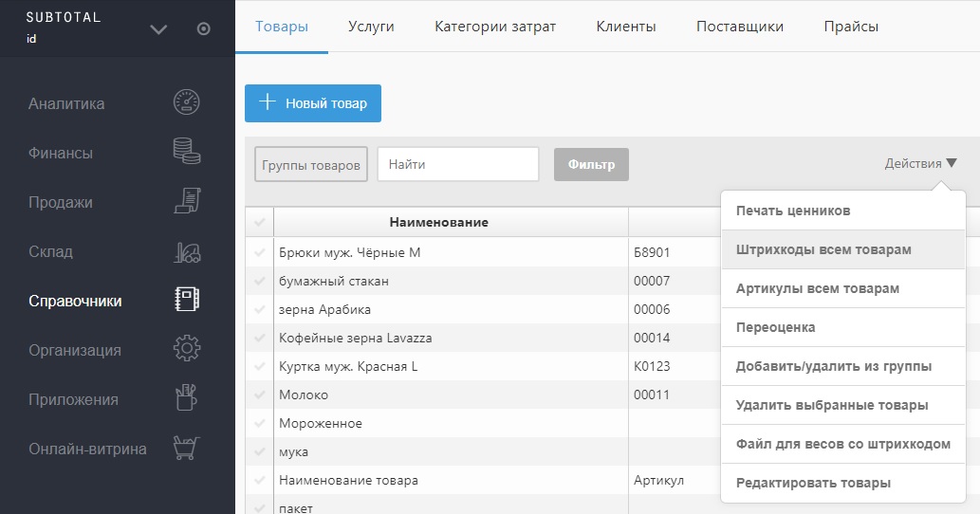The height and width of the screenshot is (514, 980).
Task: Click the Finances coin stack icon
Action: pos(186,151)
